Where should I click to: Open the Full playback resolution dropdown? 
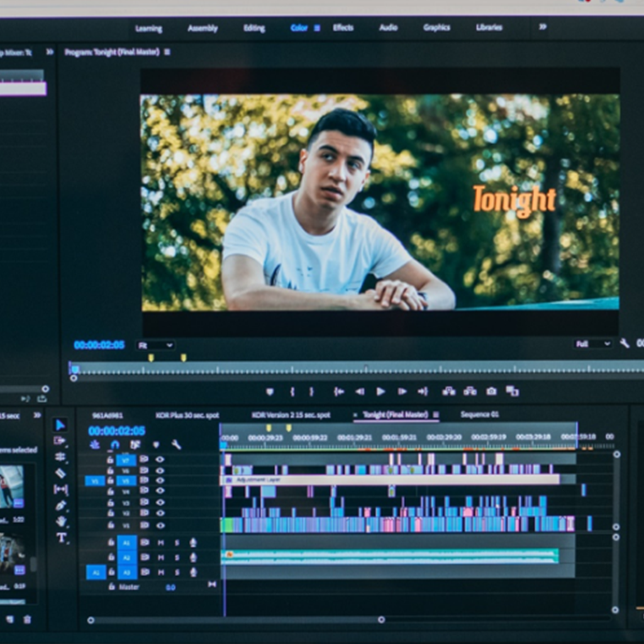592,343
